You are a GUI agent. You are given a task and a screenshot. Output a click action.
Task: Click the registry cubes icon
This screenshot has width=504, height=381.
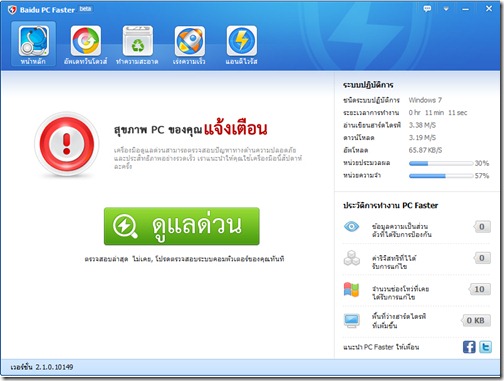point(352,258)
